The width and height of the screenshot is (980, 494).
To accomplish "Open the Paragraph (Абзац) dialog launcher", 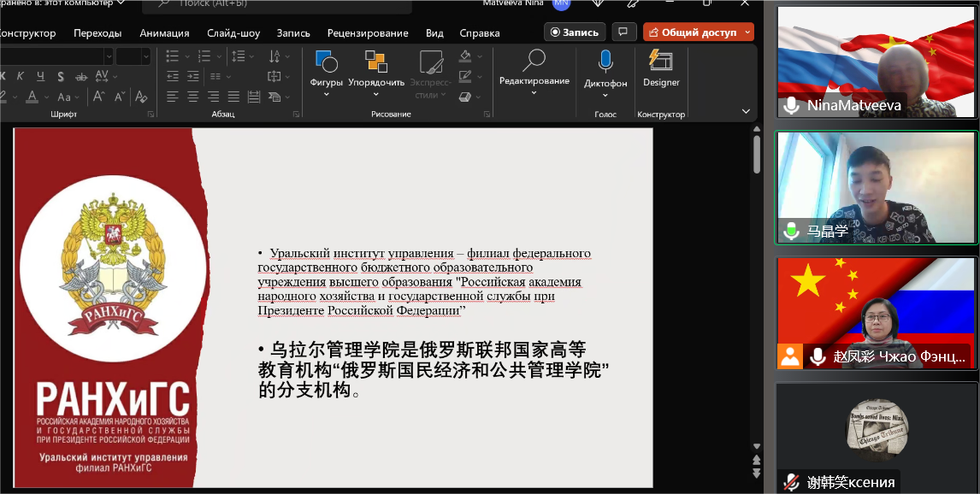I will pyautogui.click(x=296, y=115).
